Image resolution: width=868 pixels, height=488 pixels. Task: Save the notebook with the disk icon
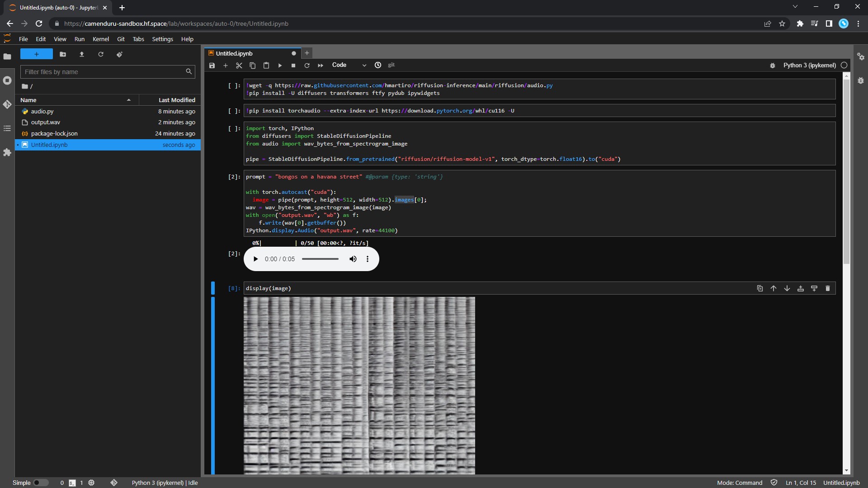tap(212, 66)
